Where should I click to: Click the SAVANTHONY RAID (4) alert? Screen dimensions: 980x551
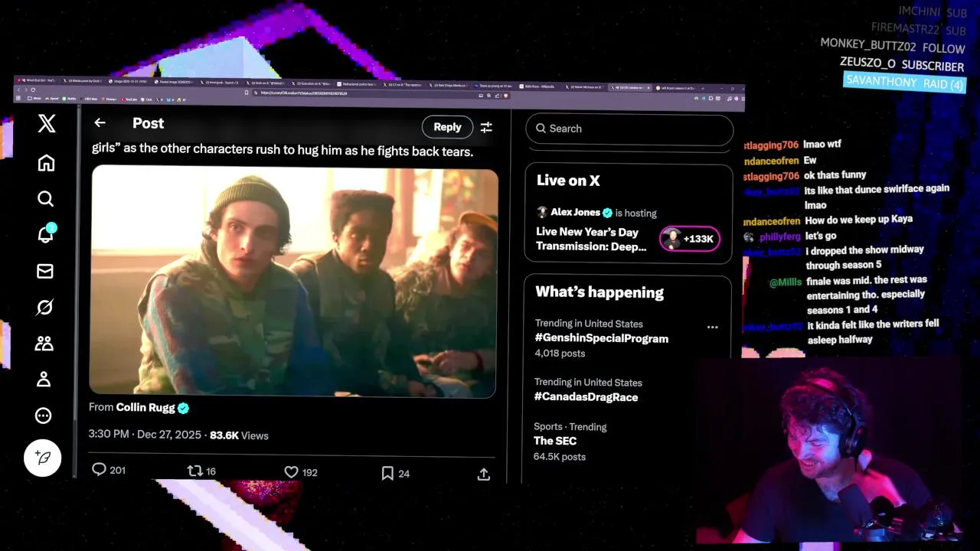[x=904, y=83]
